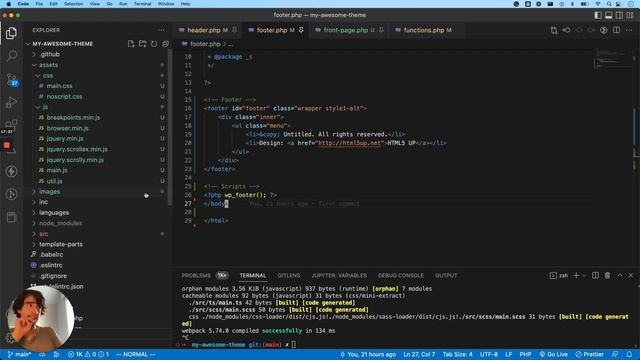This screenshot has width=640, height=360.
Task: Open the JUPYTER: VARIABLES panel tab
Action: tap(339, 276)
